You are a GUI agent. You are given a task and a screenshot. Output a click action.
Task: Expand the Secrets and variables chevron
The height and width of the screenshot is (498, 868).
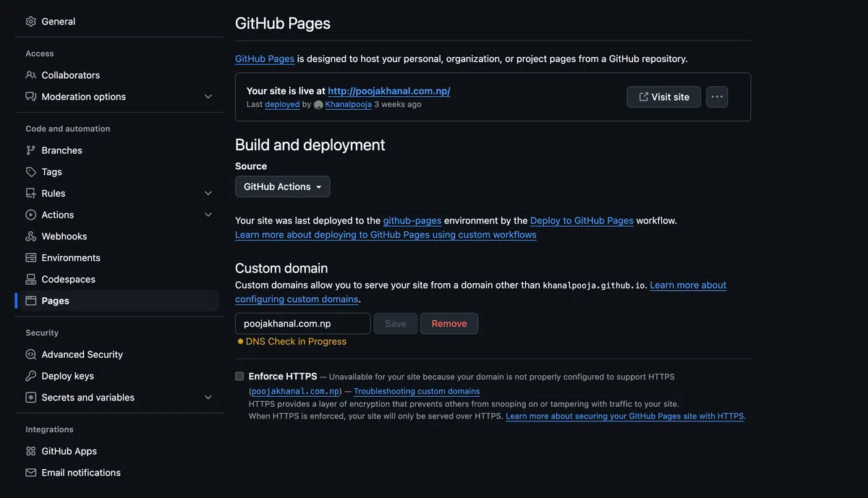[x=208, y=398]
